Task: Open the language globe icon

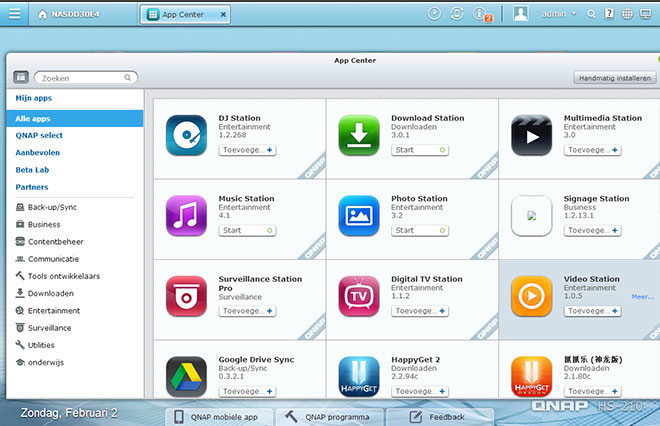Action: click(x=627, y=14)
